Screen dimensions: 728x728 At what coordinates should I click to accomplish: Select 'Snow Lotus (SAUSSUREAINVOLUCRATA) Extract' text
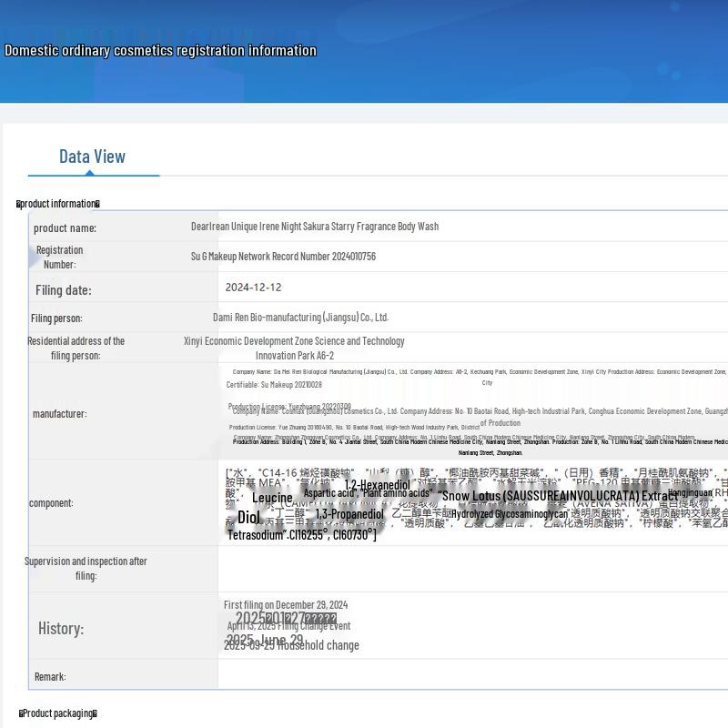(560, 496)
